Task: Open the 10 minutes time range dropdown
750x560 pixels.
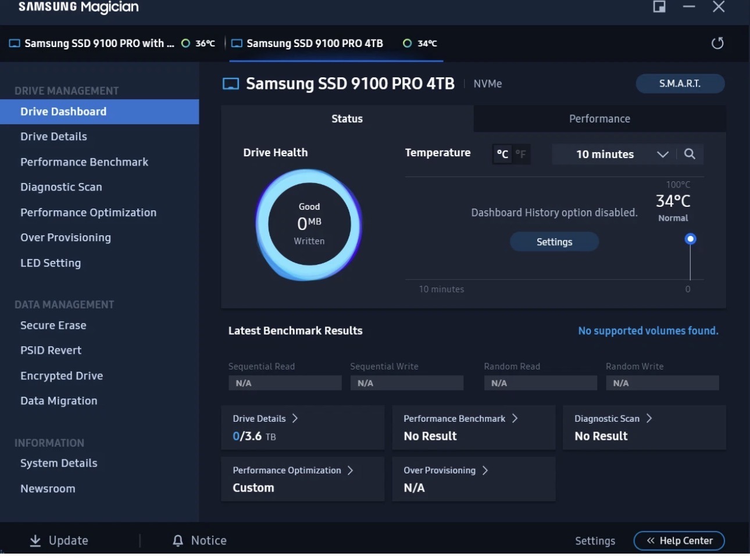Action: point(614,154)
